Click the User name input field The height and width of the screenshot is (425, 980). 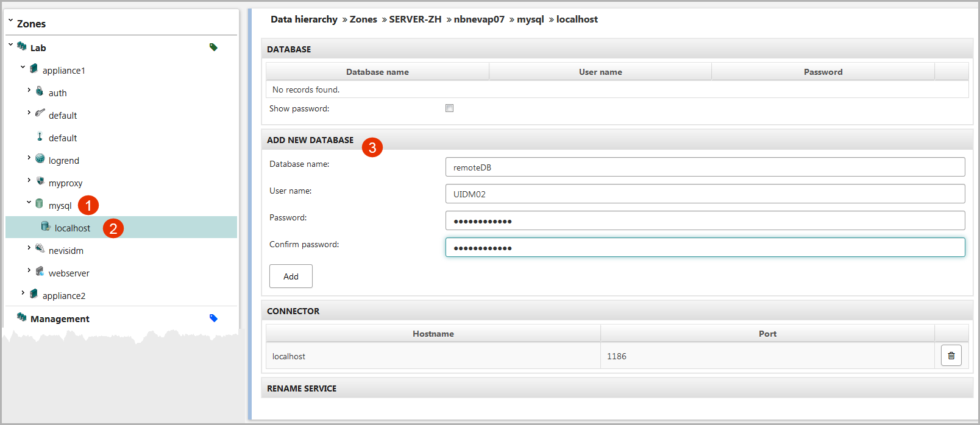click(705, 194)
